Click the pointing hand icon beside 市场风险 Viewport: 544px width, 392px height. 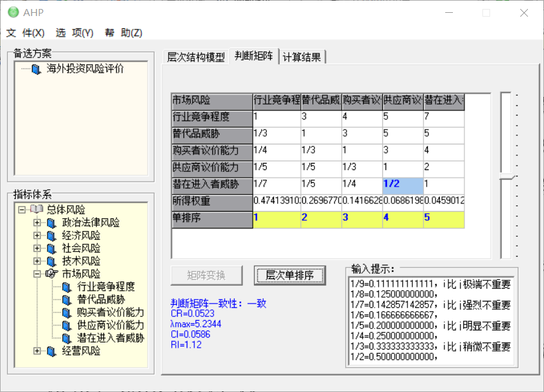point(51,274)
